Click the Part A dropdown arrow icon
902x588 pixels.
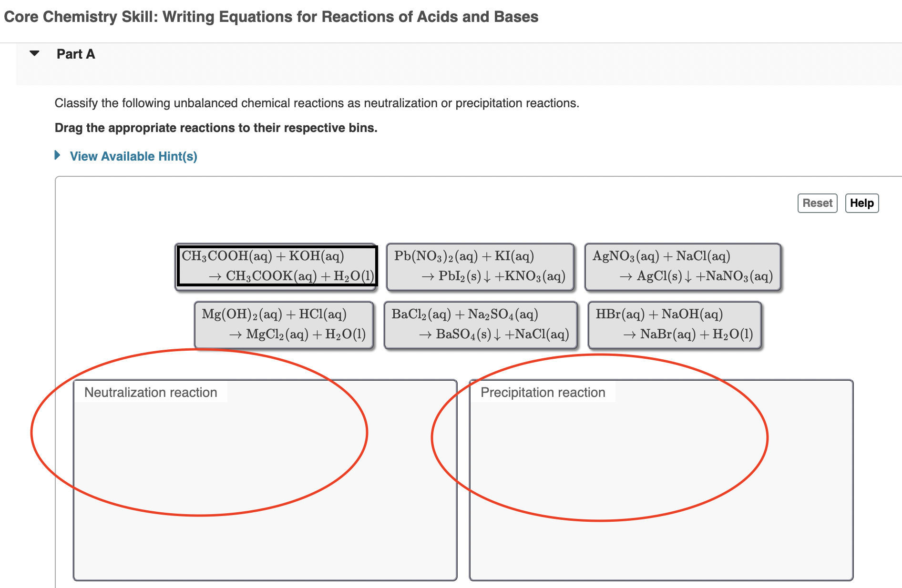35,53
